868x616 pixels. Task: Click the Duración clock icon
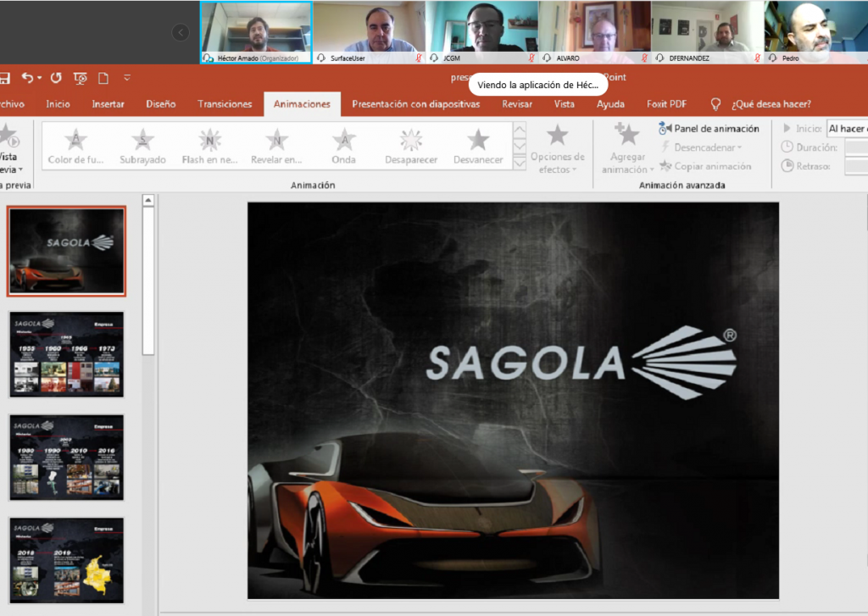click(x=787, y=147)
